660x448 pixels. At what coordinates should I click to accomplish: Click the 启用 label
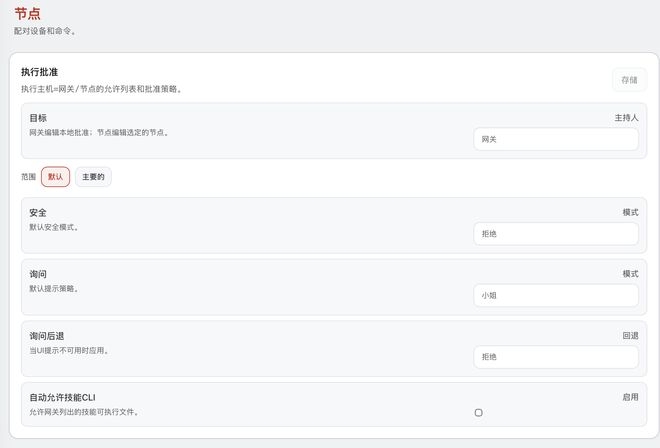[630, 397]
